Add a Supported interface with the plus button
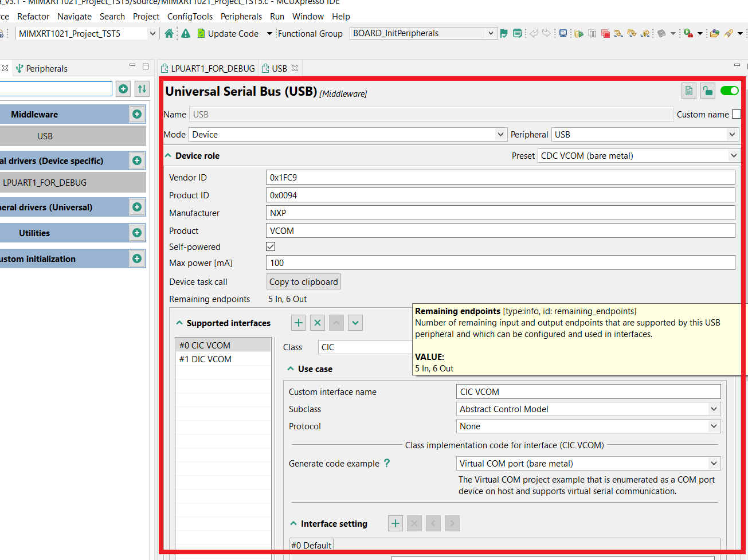The width and height of the screenshot is (748, 560). click(x=298, y=323)
